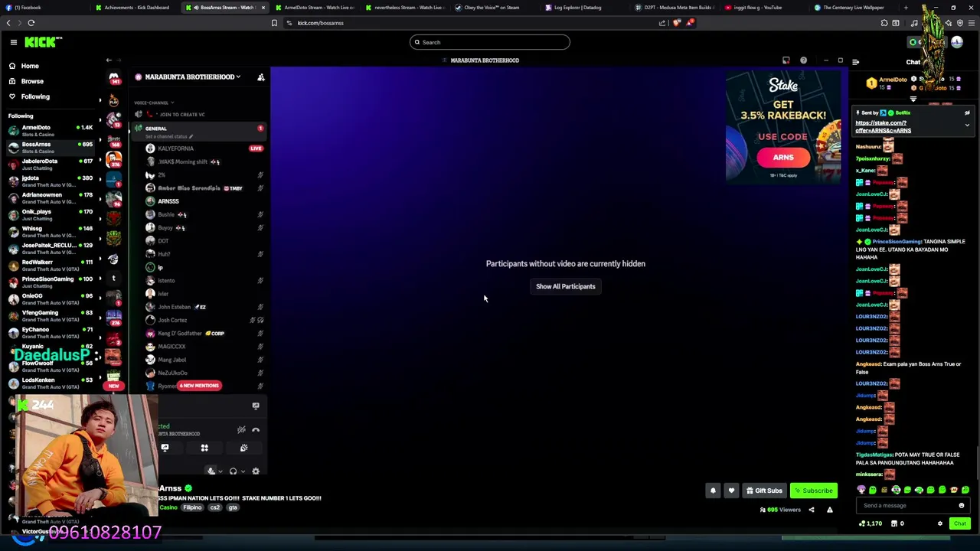Click the invite people icon beside server name
This screenshot has width=980, height=551.
[260, 77]
